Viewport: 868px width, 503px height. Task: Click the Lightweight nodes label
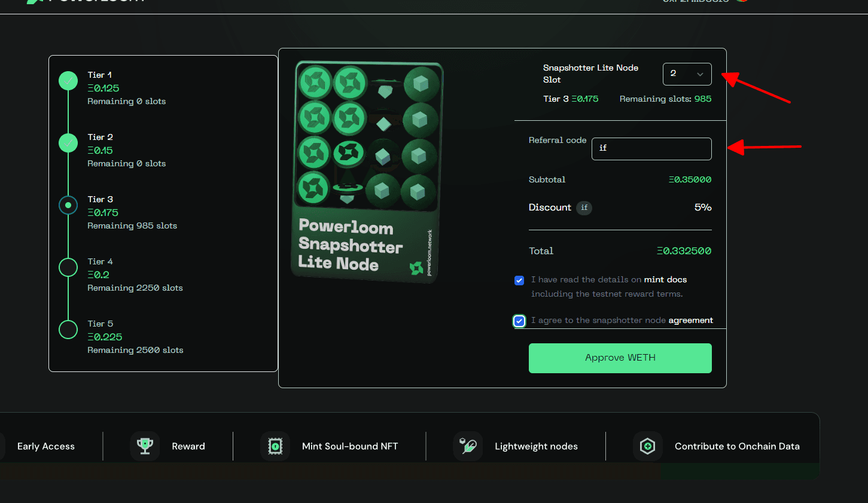coord(537,447)
